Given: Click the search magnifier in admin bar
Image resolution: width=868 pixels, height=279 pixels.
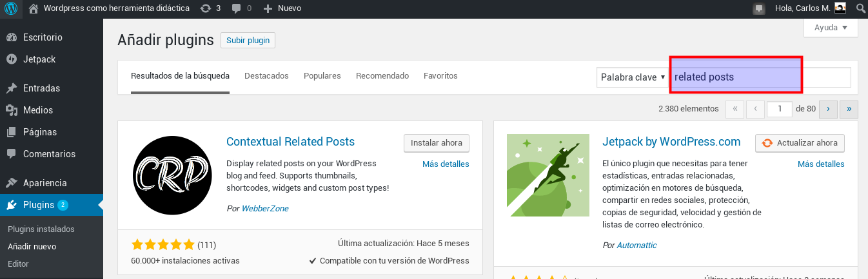Looking at the screenshot, I should click(860, 8).
